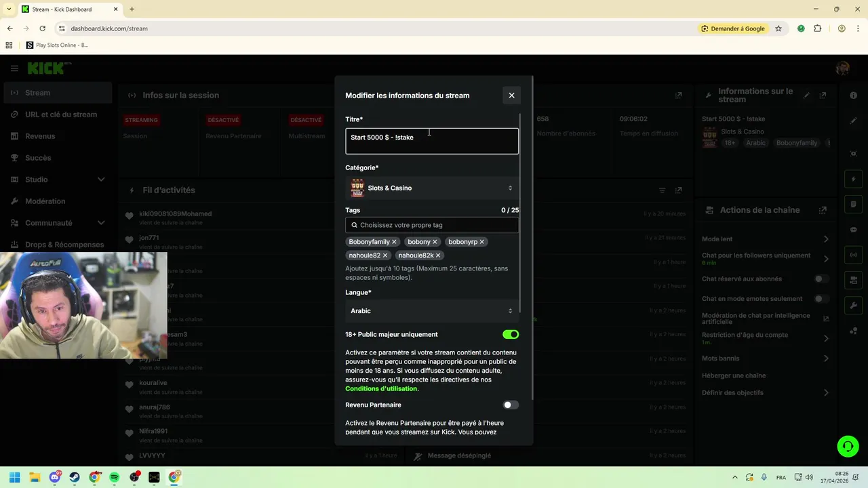Remove the Bobonyfamily tag
The width and height of the screenshot is (868, 488).
[394, 242]
